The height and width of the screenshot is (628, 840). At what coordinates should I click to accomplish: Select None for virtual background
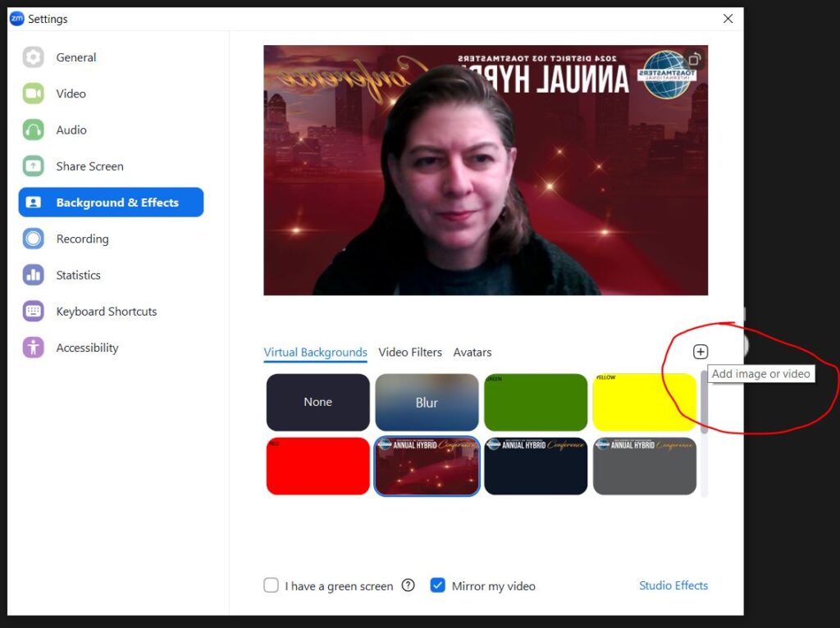[x=317, y=403]
